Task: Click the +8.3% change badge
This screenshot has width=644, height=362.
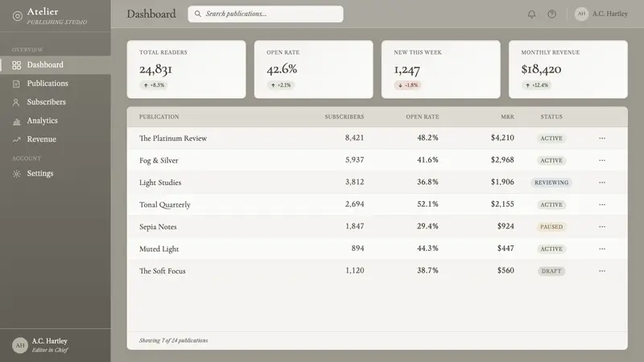Action: click(154, 85)
